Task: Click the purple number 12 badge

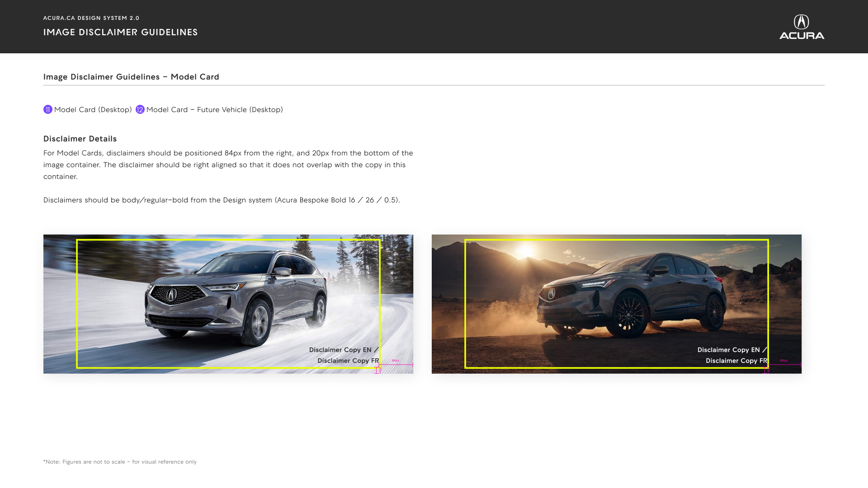Action: pyautogui.click(x=140, y=109)
